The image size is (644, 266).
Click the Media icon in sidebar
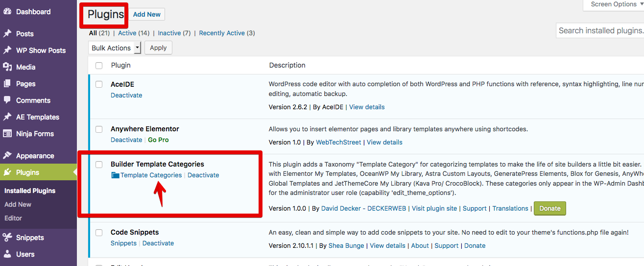pos(7,67)
